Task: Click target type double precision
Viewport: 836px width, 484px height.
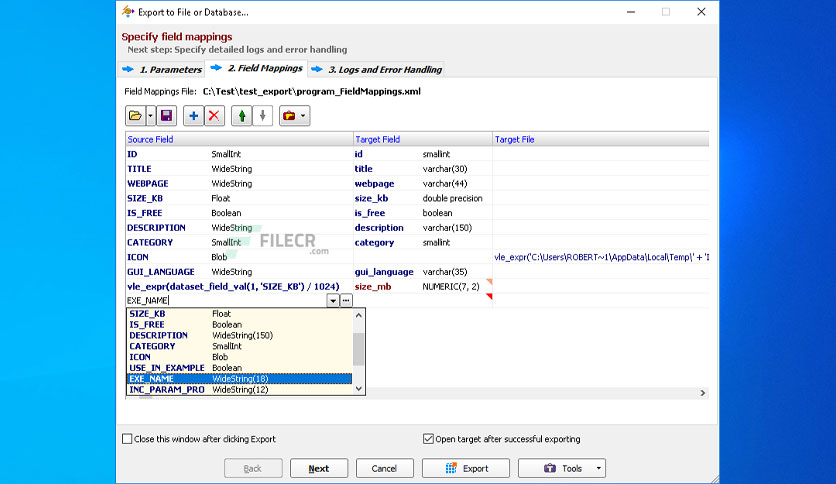Action: [452, 198]
